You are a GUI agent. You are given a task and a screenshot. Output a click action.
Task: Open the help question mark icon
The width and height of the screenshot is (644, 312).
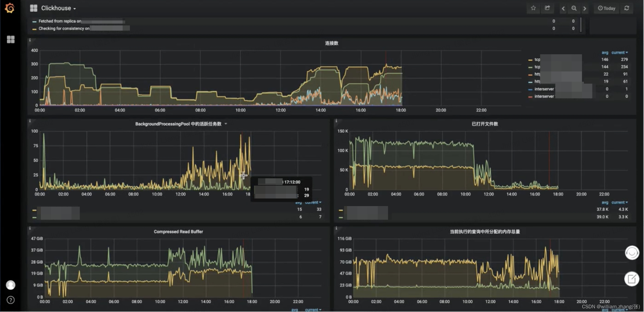tap(10, 300)
